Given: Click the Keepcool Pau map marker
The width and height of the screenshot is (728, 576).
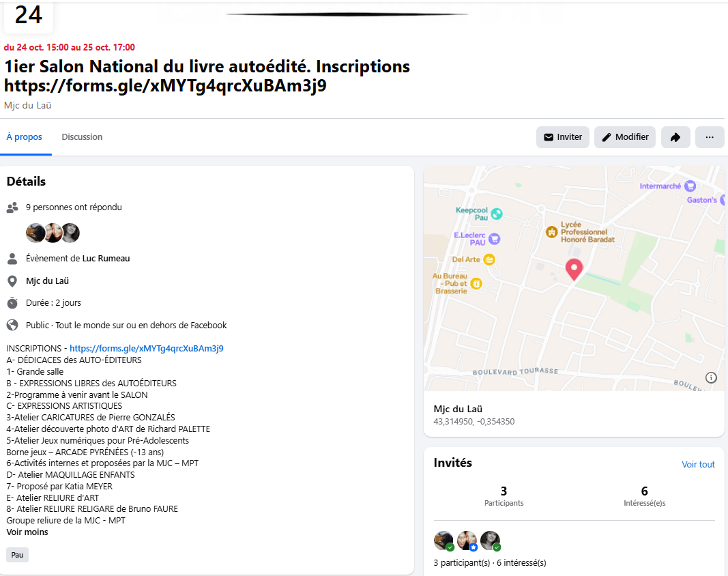Looking at the screenshot, I should [x=497, y=214].
